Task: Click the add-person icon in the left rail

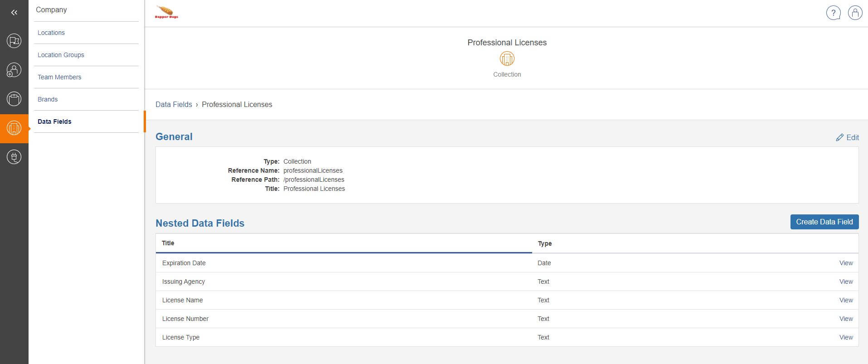Action: coord(14,70)
